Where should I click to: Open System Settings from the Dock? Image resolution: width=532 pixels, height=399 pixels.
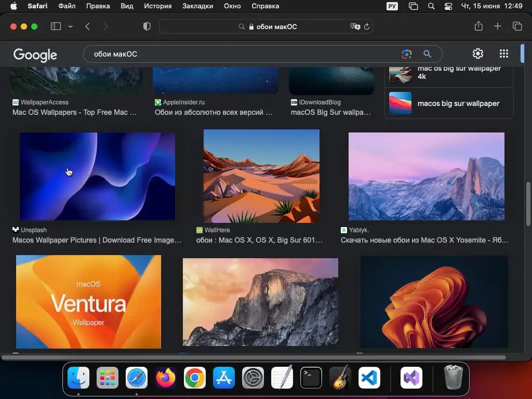(253, 378)
